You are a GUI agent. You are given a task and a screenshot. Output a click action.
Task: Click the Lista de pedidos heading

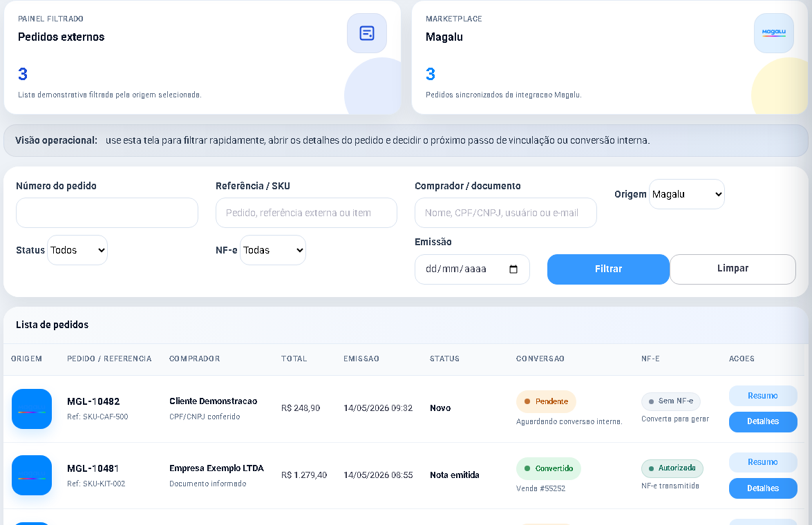(52, 325)
